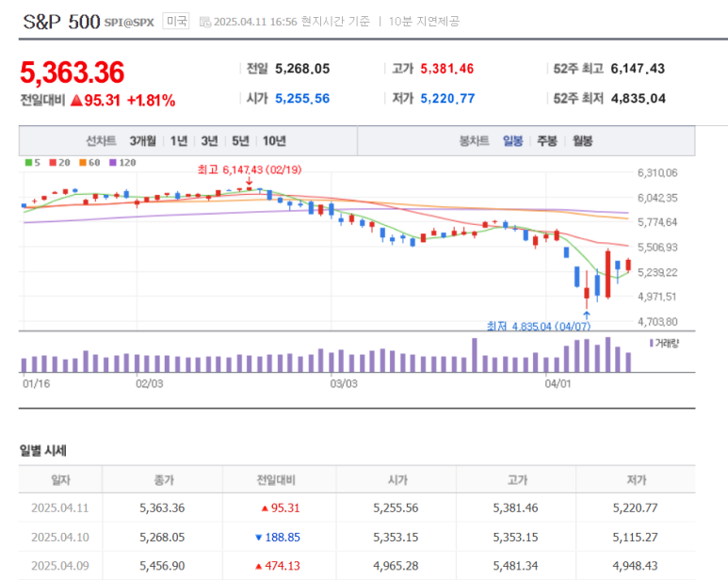Click the calendar icon beside the 2025.04.11 timestamp
This screenshot has height=580, width=728.
(x=204, y=22)
